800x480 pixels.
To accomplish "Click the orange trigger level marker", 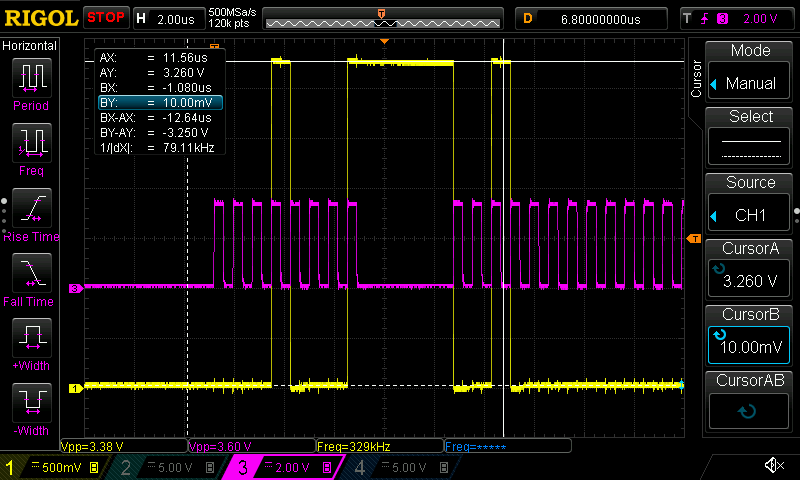I will click(694, 239).
